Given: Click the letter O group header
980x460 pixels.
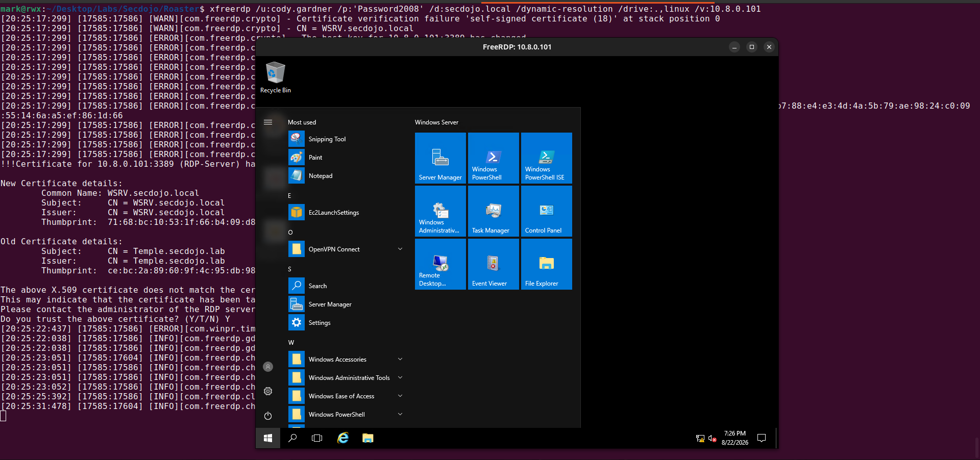Looking at the screenshot, I should click(290, 233).
